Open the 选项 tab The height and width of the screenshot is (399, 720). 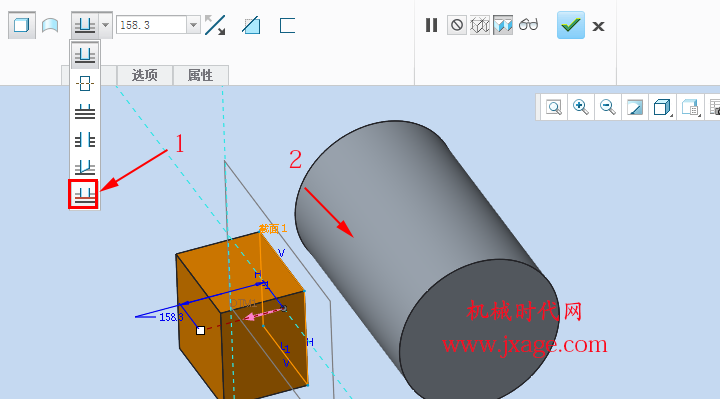(145, 75)
